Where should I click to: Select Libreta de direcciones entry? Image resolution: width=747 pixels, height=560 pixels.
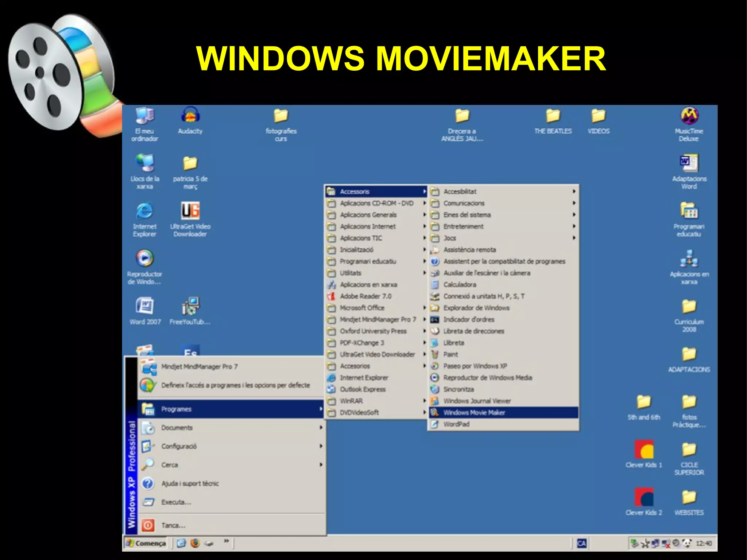503,331
